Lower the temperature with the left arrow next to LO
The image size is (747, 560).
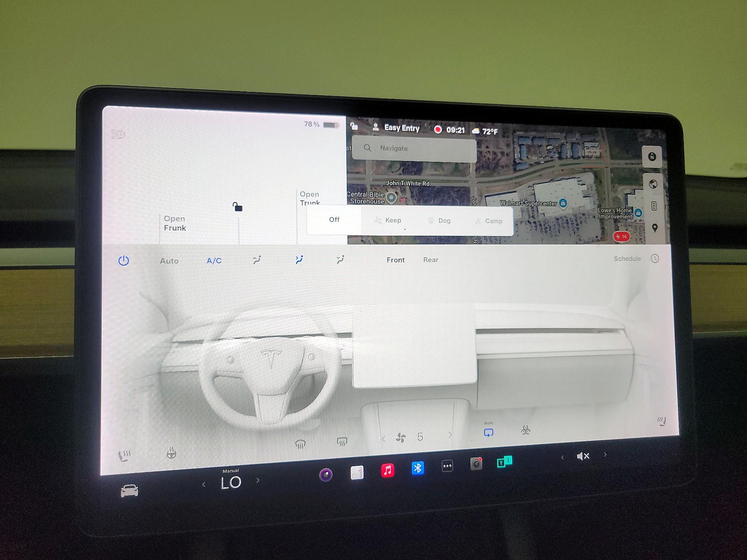204,484
